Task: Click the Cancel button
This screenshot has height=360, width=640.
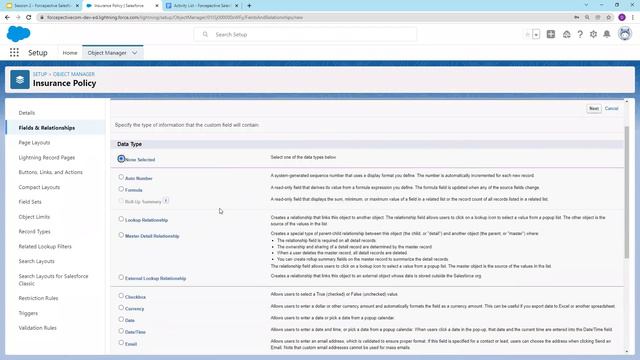Action: [611, 109]
